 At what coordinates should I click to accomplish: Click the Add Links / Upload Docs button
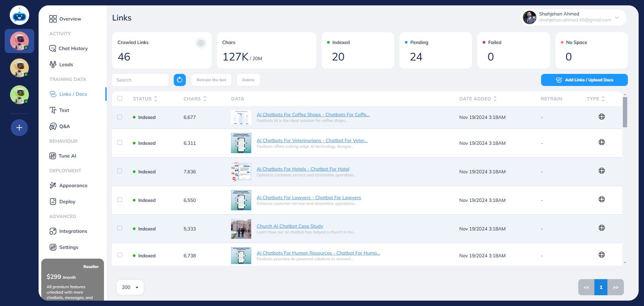pyautogui.click(x=584, y=80)
